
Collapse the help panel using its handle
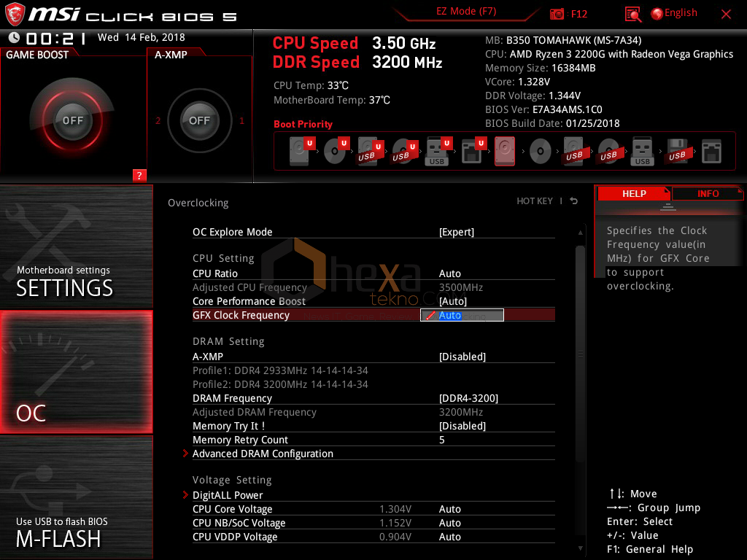click(668, 206)
